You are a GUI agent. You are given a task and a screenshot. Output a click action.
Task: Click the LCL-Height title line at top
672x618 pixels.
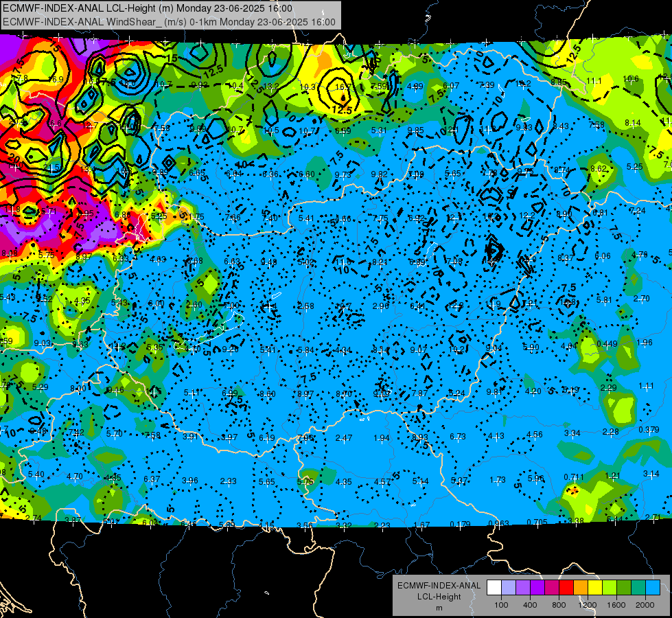point(148,8)
